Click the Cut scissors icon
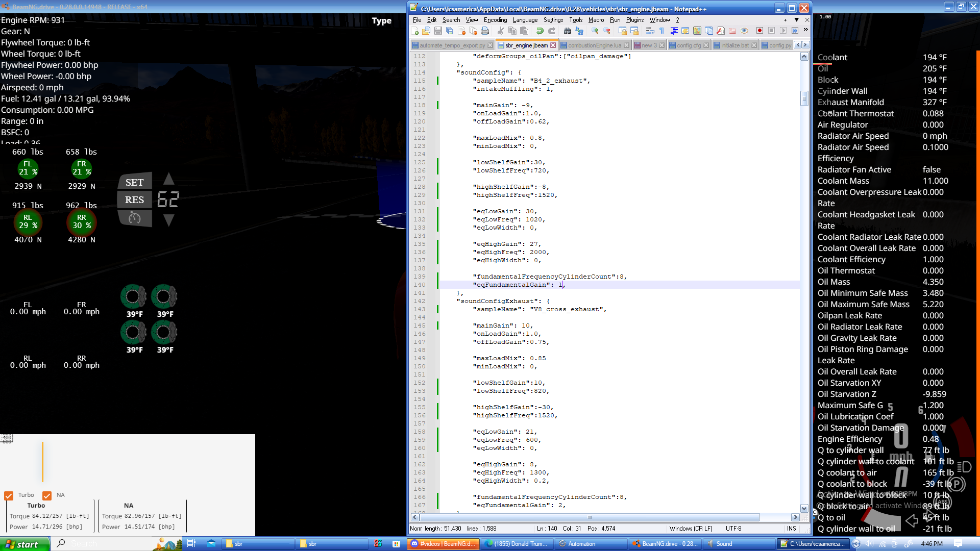This screenshot has height=551, width=980. coord(501,31)
